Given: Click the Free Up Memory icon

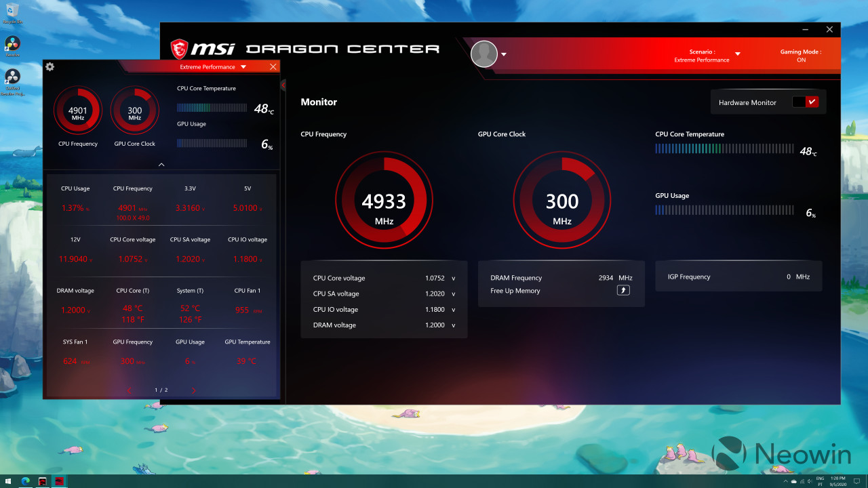Looking at the screenshot, I should tap(623, 290).
